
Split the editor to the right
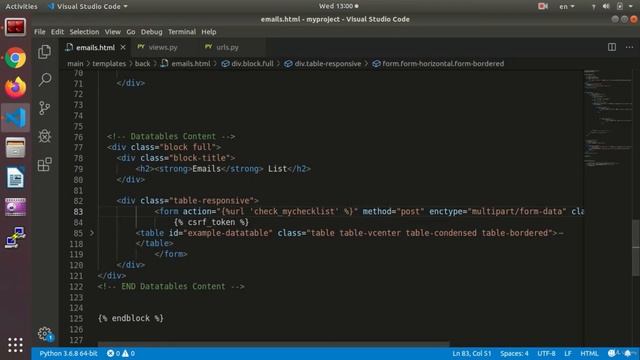point(611,47)
